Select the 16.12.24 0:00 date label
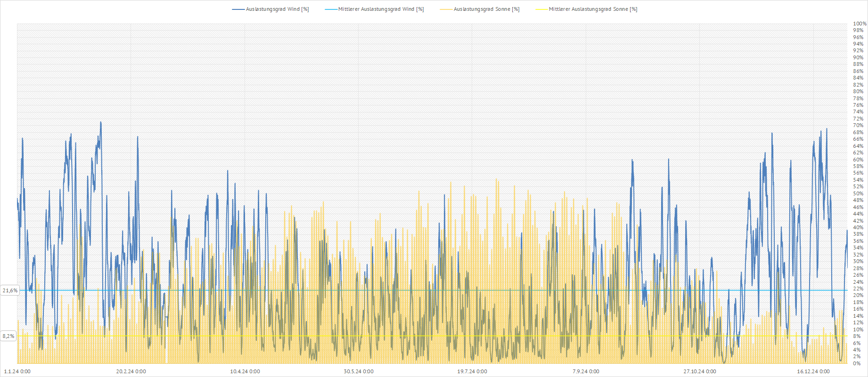 (x=813, y=371)
